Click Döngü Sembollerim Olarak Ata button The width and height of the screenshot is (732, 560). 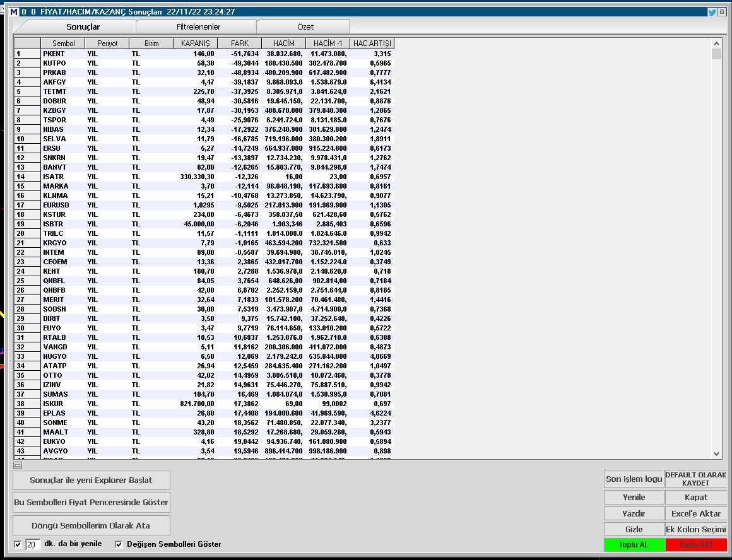tap(91, 525)
